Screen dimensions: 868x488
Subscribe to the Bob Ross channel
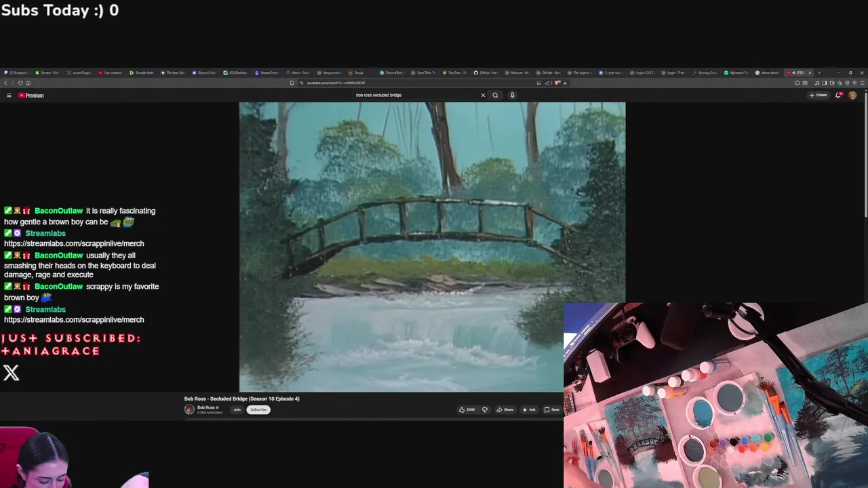pos(258,409)
